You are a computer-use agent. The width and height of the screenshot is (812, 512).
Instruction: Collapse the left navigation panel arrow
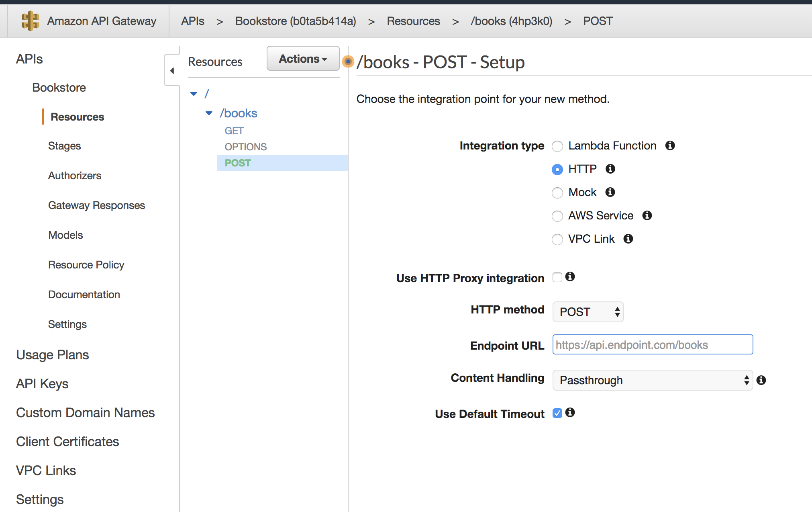click(x=172, y=71)
